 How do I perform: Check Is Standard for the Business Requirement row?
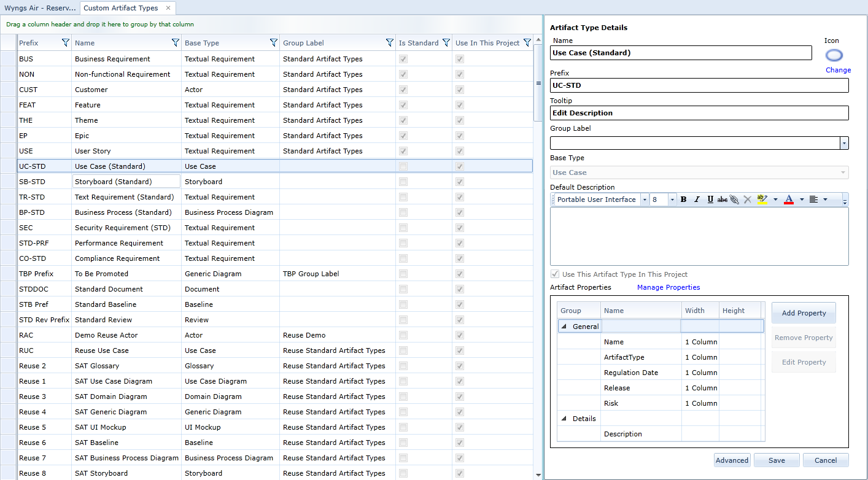pyautogui.click(x=403, y=58)
